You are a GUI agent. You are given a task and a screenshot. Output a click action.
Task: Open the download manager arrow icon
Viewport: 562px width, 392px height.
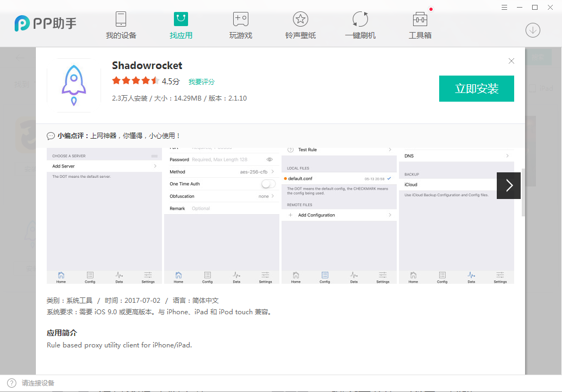[533, 30]
